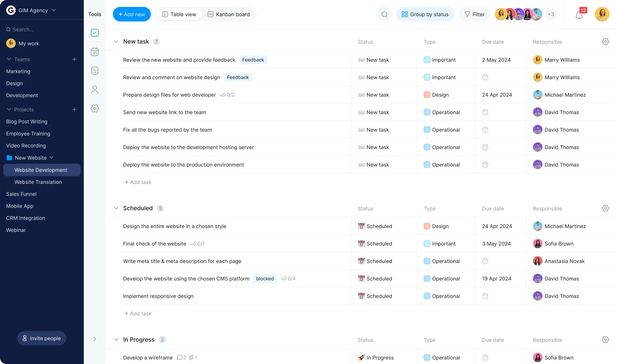Viewport: 617px width, 364px height.
Task: Select the Marketing team item
Action: (18, 71)
